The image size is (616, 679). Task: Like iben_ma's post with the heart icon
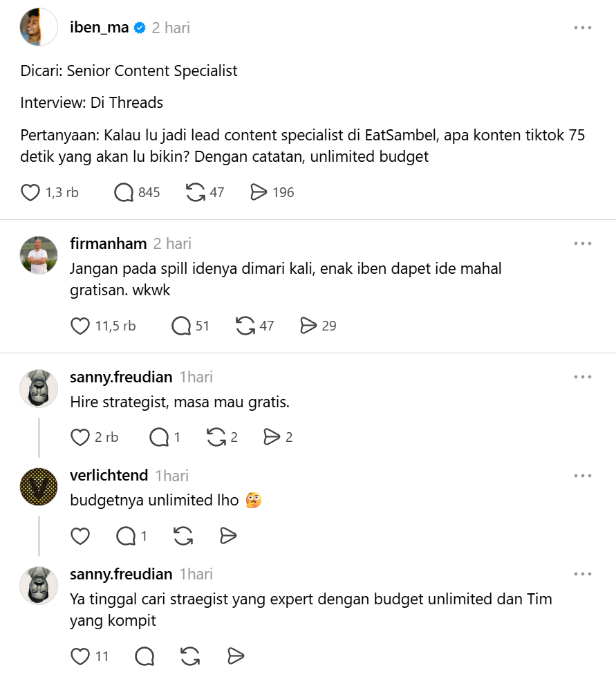click(x=30, y=192)
